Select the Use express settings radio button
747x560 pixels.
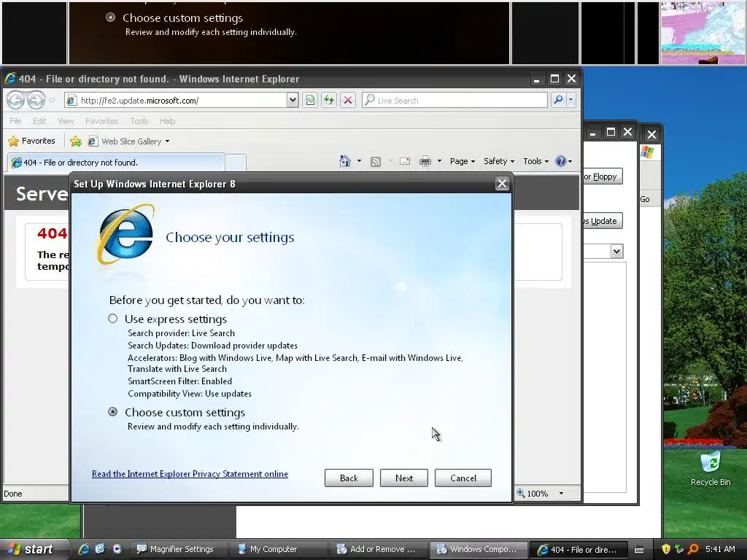click(112, 319)
